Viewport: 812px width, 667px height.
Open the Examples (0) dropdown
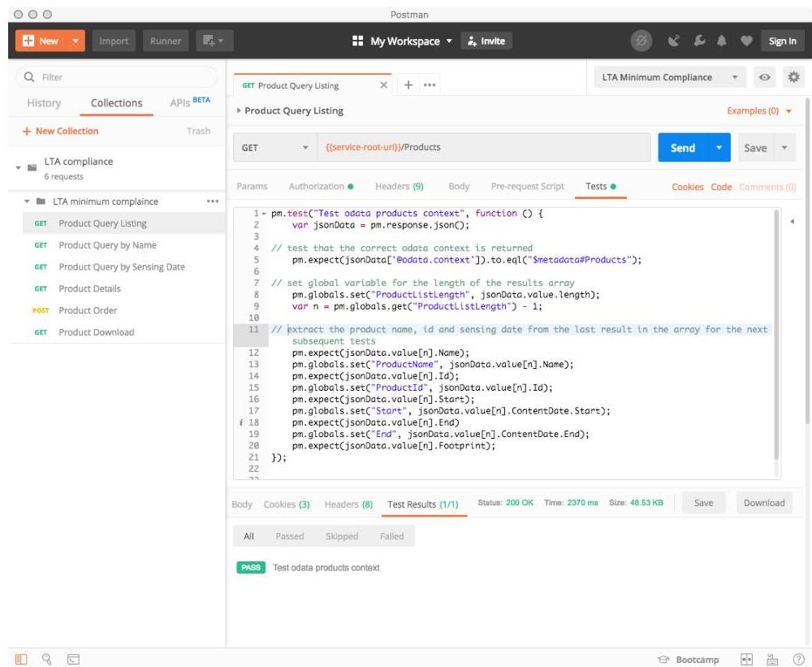point(759,111)
